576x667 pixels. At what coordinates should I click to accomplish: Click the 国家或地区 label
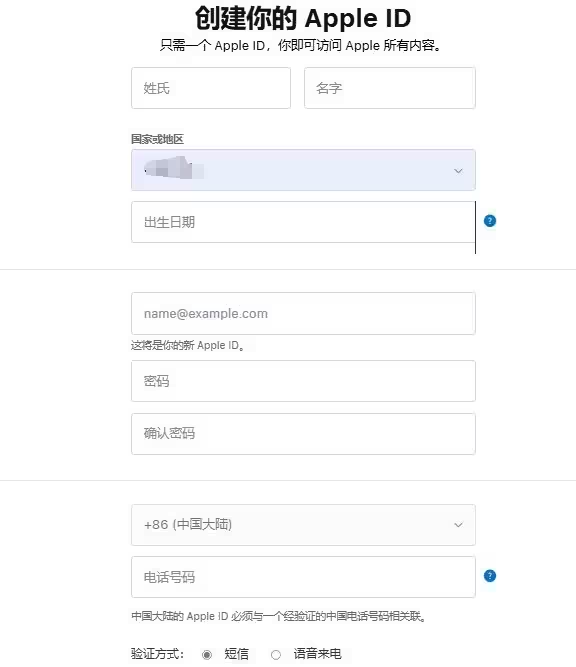157,139
